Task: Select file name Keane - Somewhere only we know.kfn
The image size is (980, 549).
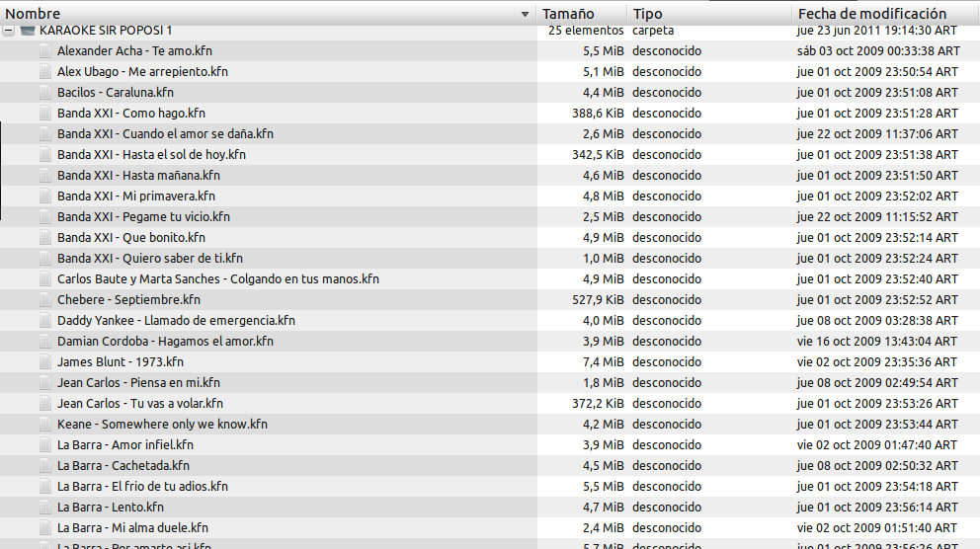Action: [x=162, y=424]
